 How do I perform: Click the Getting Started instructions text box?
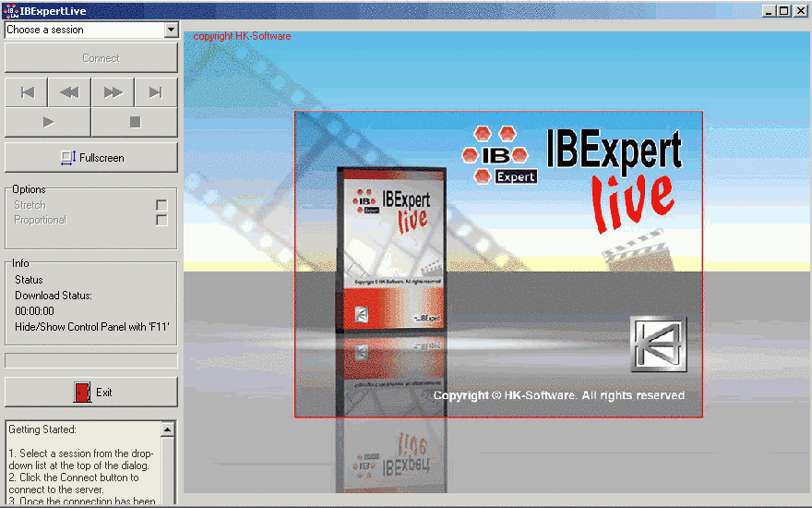tap(84, 464)
